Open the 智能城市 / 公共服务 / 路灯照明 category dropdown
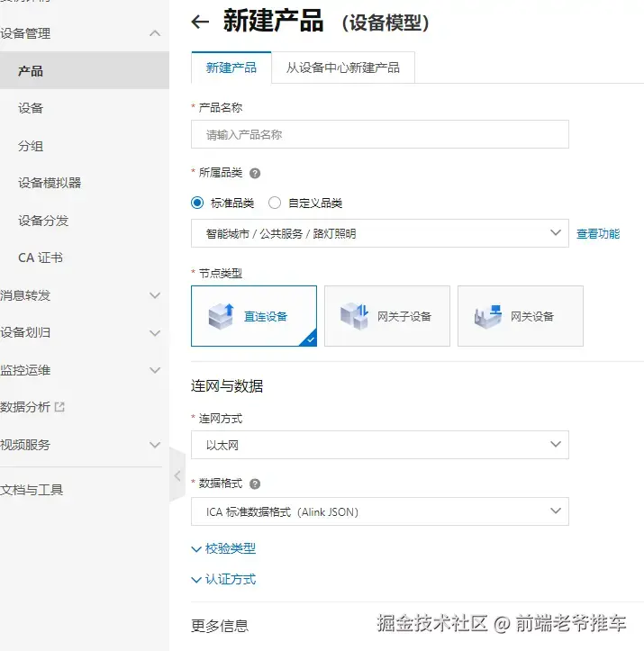Viewport: 644px width, 651px height. pyautogui.click(x=379, y=233)
